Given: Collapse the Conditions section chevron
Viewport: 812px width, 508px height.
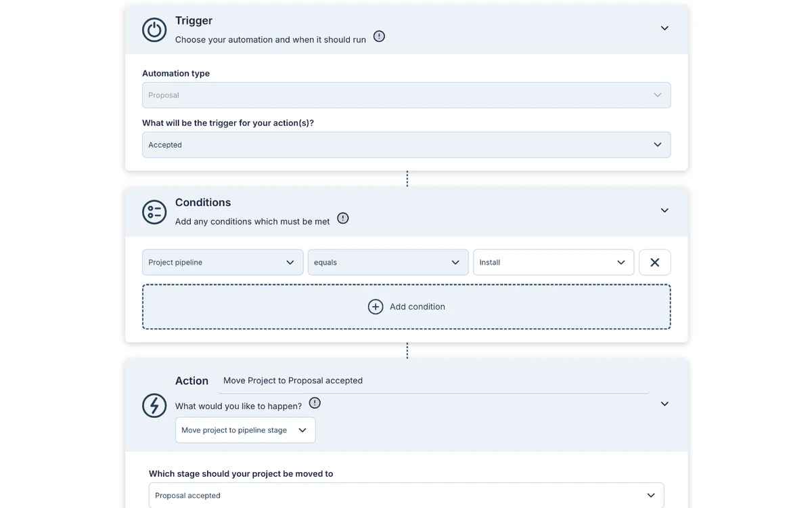Looking at the screenshot, I should click(664, 211).
